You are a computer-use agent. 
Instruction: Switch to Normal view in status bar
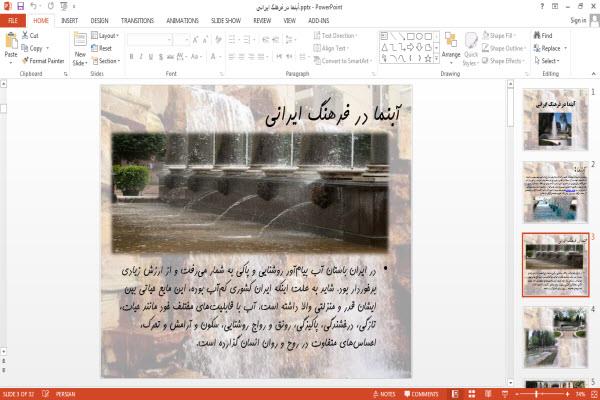(455, 394)
